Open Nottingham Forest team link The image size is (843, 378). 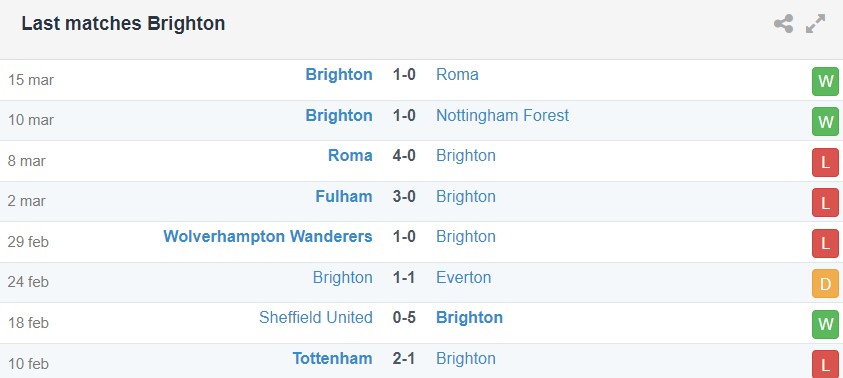[502, 116]
